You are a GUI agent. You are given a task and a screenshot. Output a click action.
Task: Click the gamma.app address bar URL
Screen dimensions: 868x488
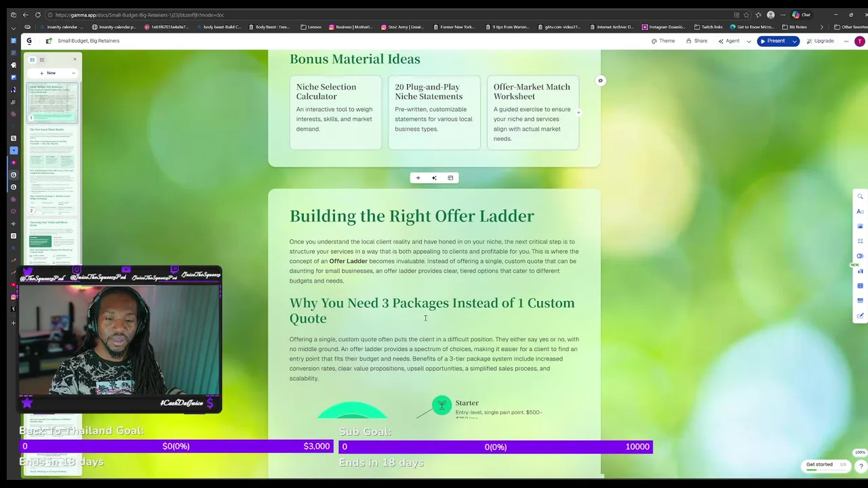pyautogui.click(x=140, y=15)
